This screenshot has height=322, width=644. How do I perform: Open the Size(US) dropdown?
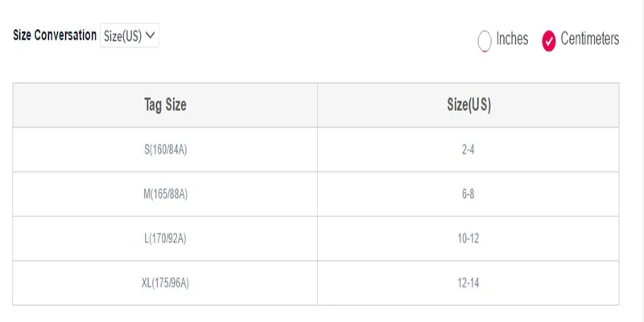[x=130, y=35]
